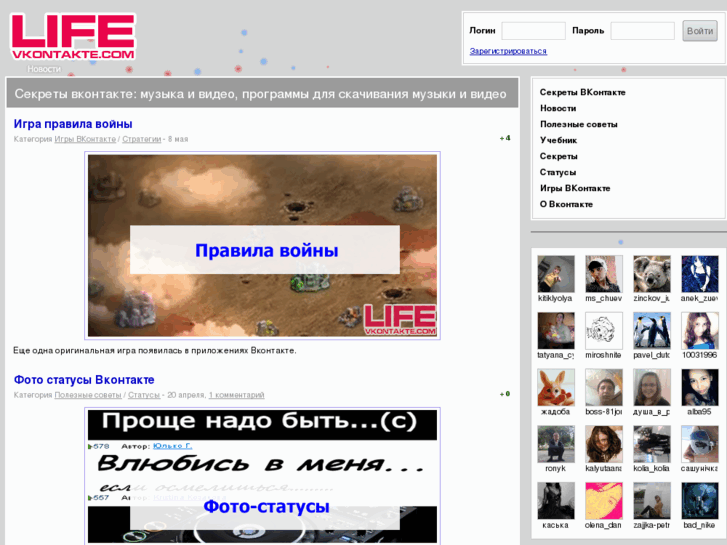Select Секреты ВКонтакте in the sidebar menu

(582, 92)
